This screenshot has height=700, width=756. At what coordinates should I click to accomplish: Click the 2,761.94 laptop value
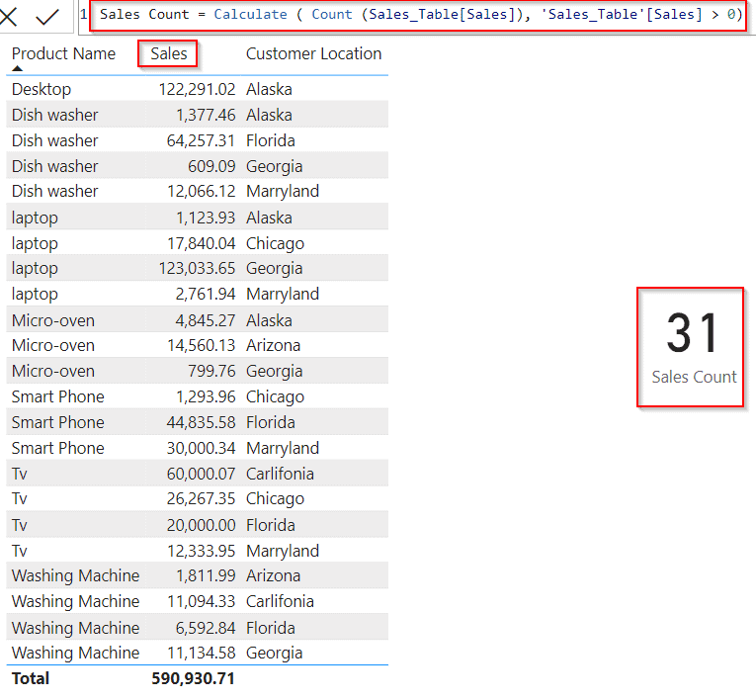click(x=206, y=294)
